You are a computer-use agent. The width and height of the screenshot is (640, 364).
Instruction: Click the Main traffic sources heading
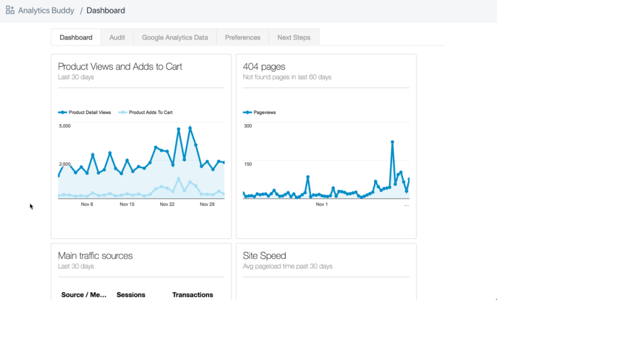[95, 256]
